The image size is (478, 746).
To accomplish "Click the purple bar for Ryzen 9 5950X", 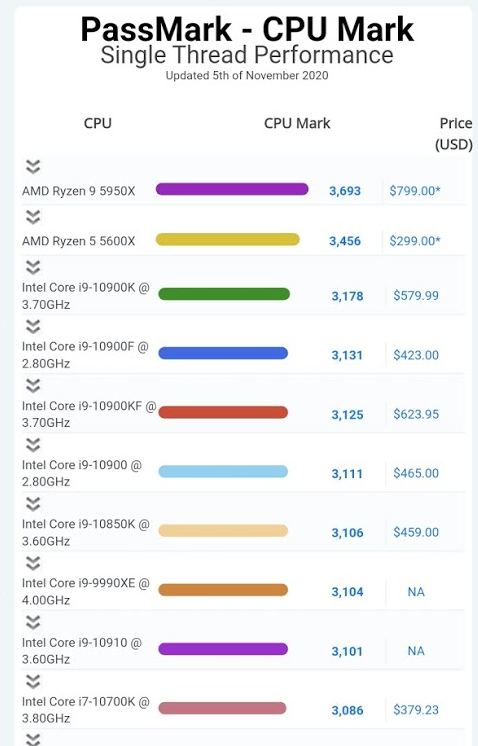I will pos(232,189).
